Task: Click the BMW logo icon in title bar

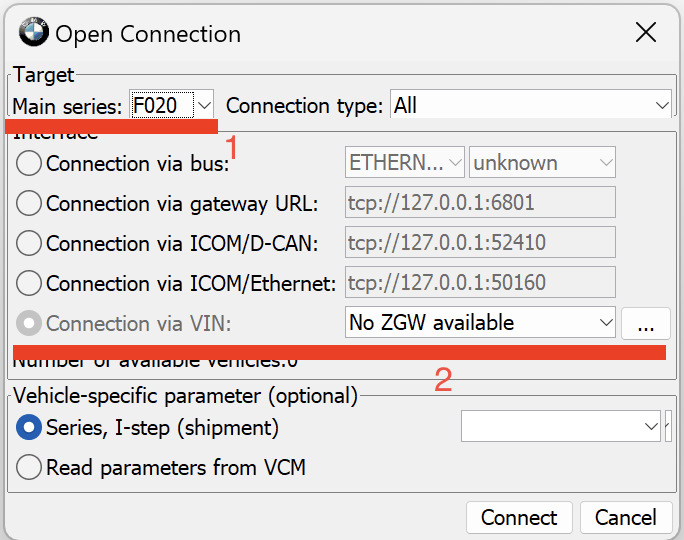Action: click(33, 33)
